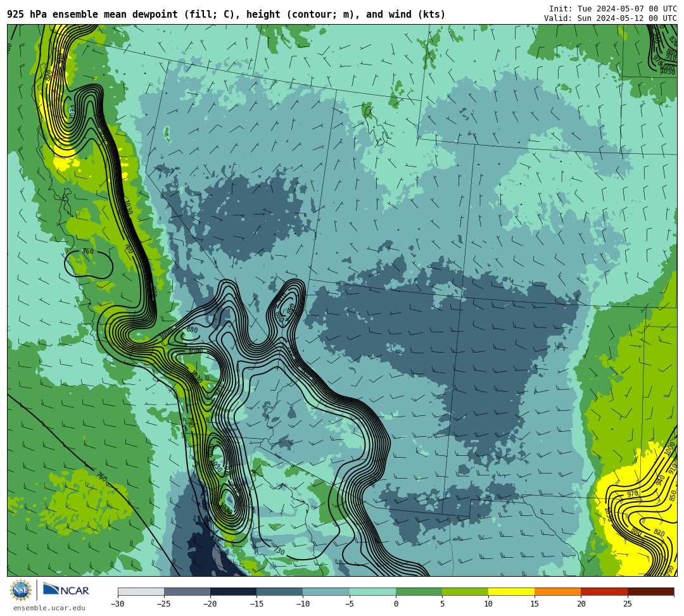Viewport: 684px width, 616px height.
Task: Click the NSF circular logo
Action: point(20,591)
